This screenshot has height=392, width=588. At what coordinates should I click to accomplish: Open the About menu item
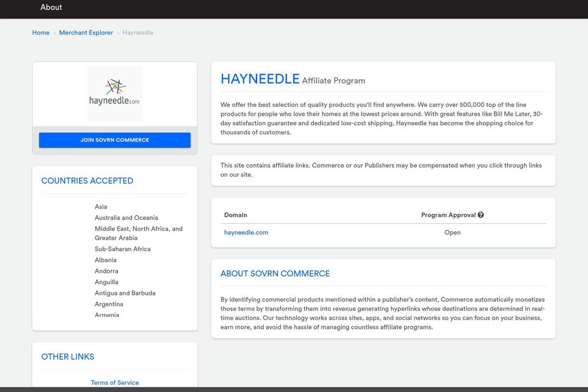pos(51,7)
